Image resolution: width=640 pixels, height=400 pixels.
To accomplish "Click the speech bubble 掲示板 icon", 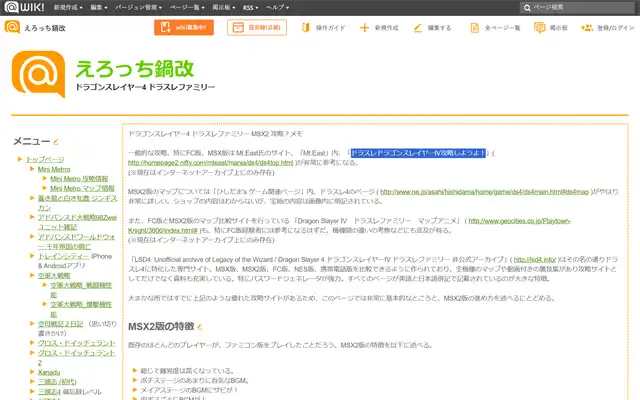I will tap(540, 28).
